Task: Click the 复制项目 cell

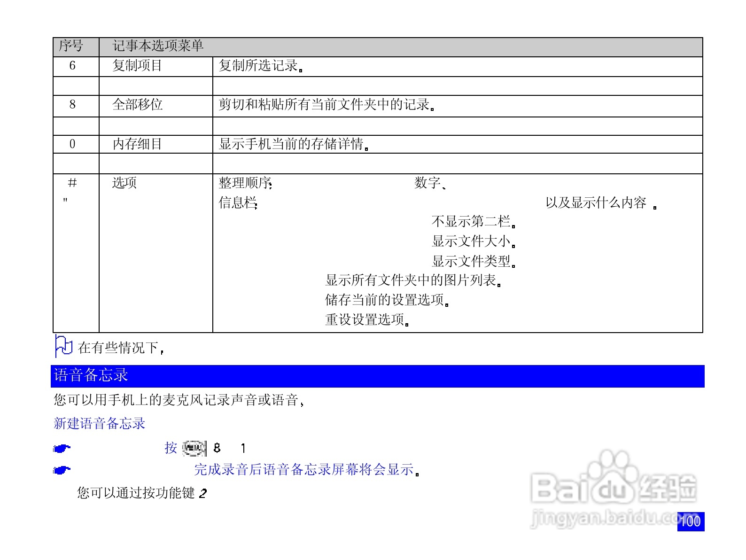Action: (156, 66)
